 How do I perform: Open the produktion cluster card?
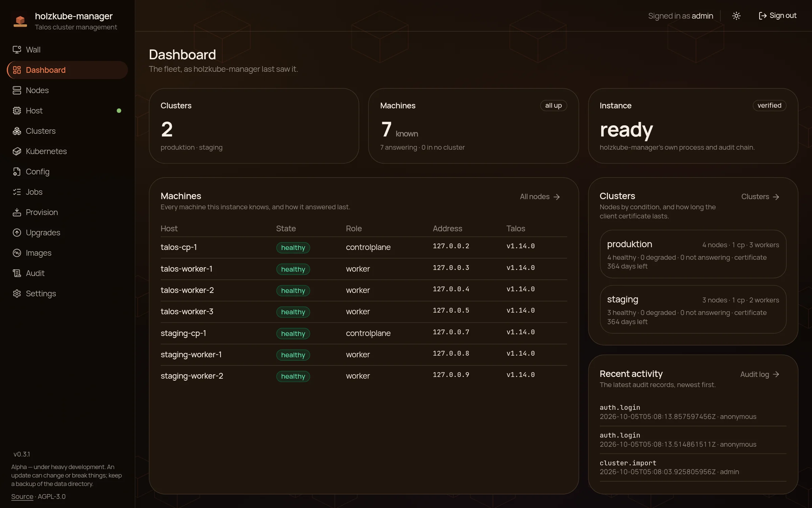(693, 254)
